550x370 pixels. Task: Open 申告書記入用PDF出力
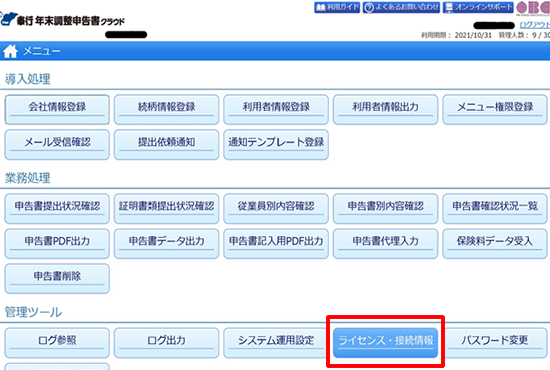click(276, 244)
